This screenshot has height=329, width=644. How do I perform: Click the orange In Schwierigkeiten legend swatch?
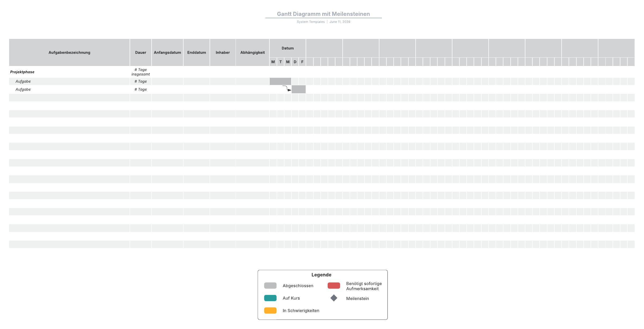270,310
